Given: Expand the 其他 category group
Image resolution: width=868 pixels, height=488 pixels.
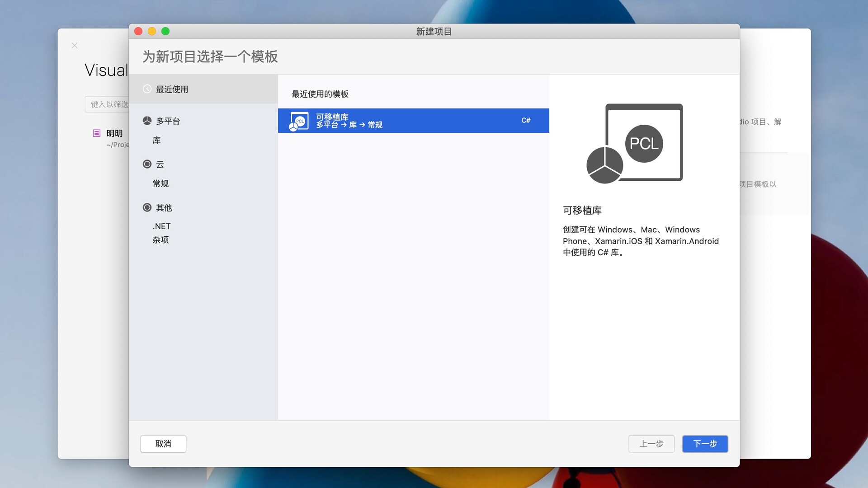Looking at the screenshot, I should click(164, 207).
